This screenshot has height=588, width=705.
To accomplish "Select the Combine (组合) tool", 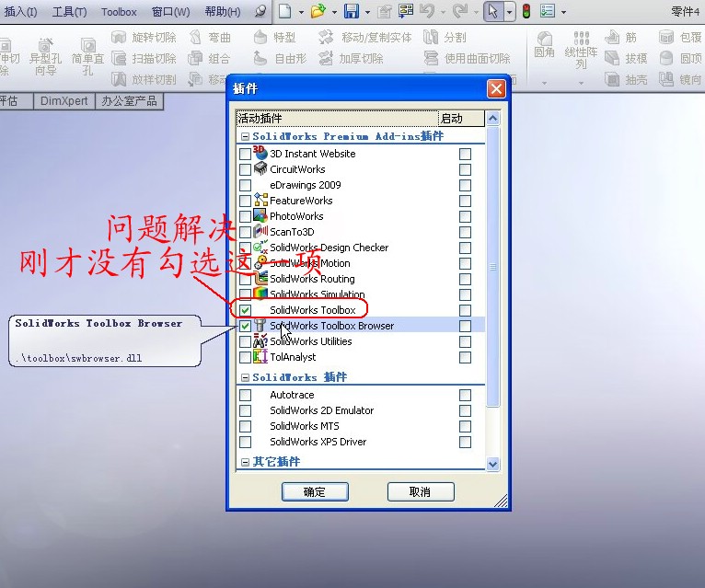I will coord(210,59).
